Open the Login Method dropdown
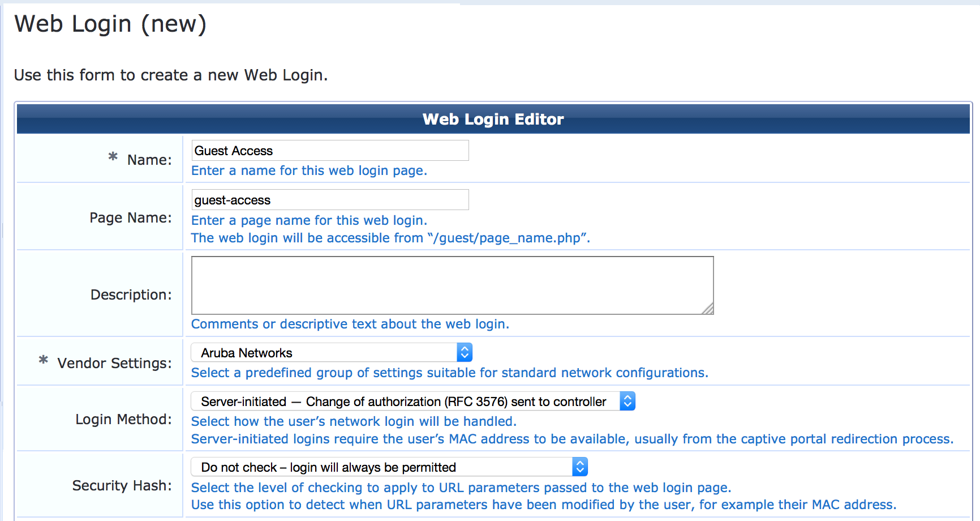 (413, 402)
